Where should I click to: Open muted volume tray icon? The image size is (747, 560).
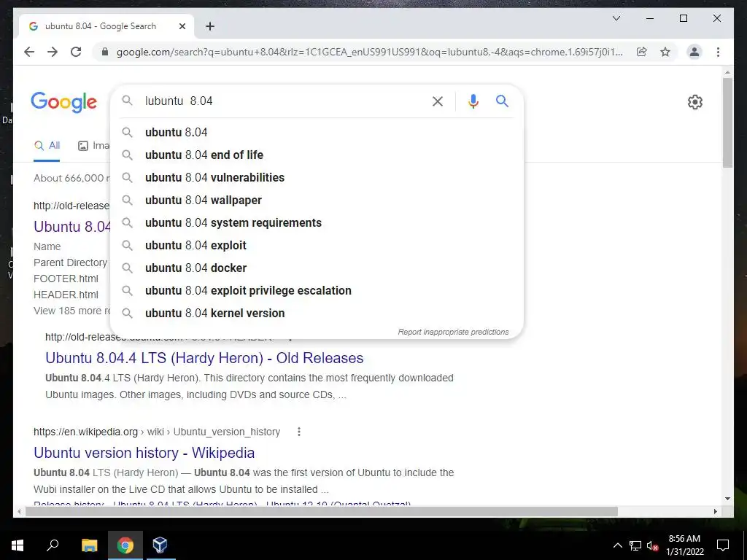(x=653, y=545)
